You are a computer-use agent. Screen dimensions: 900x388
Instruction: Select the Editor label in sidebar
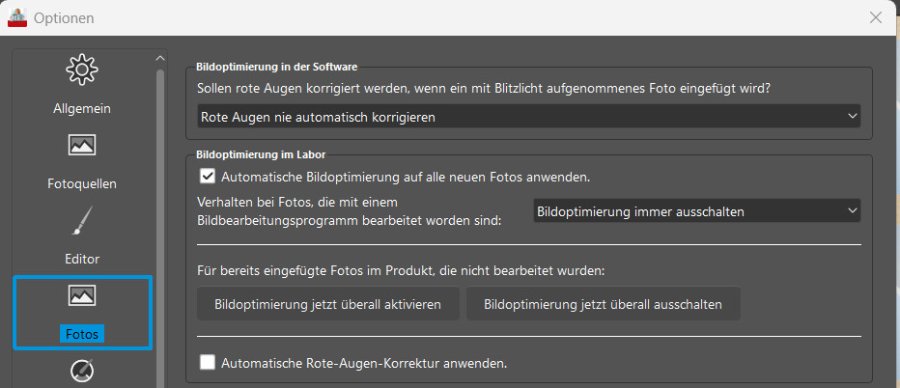pos(82,259)
